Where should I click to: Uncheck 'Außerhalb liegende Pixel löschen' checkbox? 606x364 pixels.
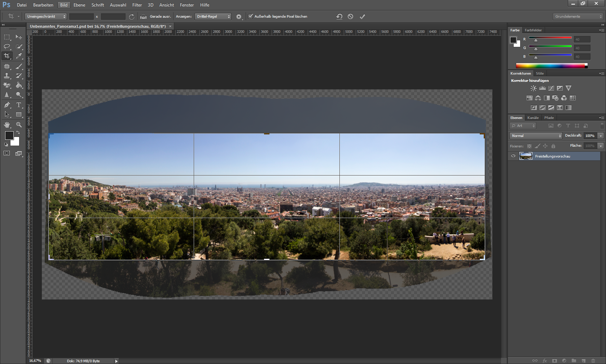pyautogui.click(x=251, y=16)
